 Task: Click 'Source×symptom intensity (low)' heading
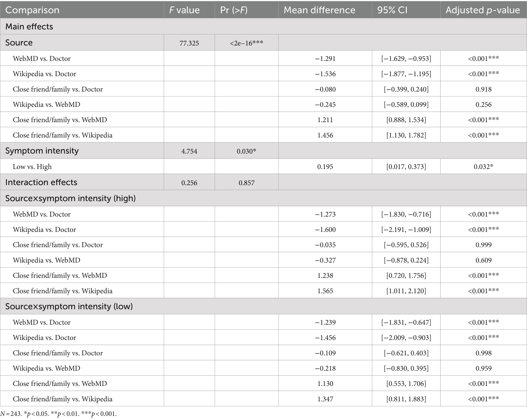(x=69, y=306)
